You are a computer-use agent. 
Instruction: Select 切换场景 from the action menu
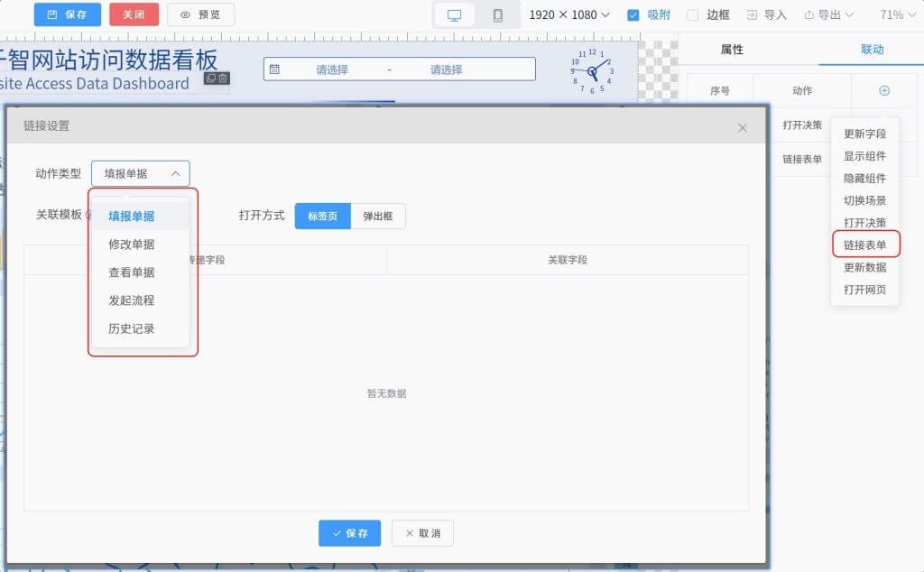[865, 200]
